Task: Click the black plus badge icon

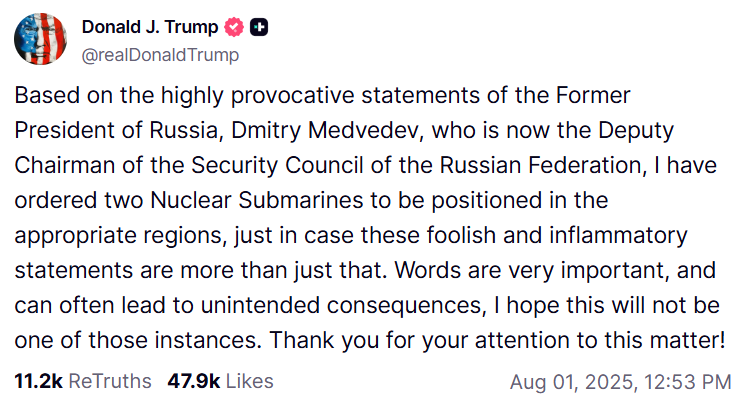Action: tap(259, 27)
